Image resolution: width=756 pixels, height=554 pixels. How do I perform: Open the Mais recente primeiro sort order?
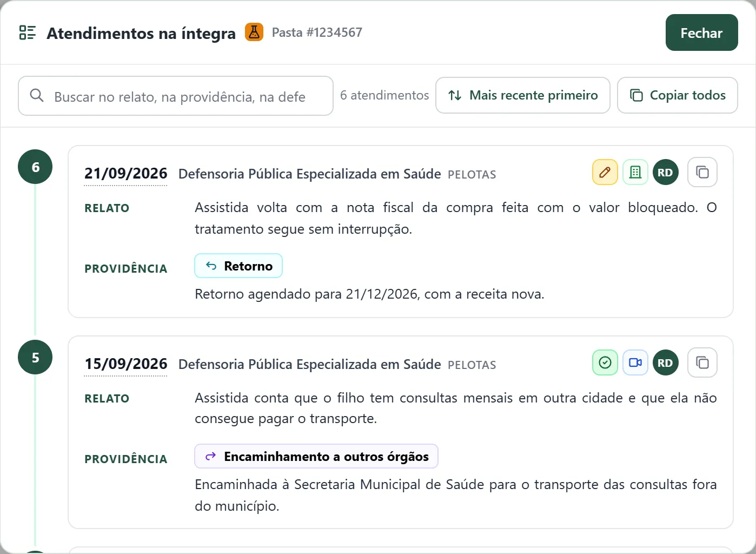[523, 95]
